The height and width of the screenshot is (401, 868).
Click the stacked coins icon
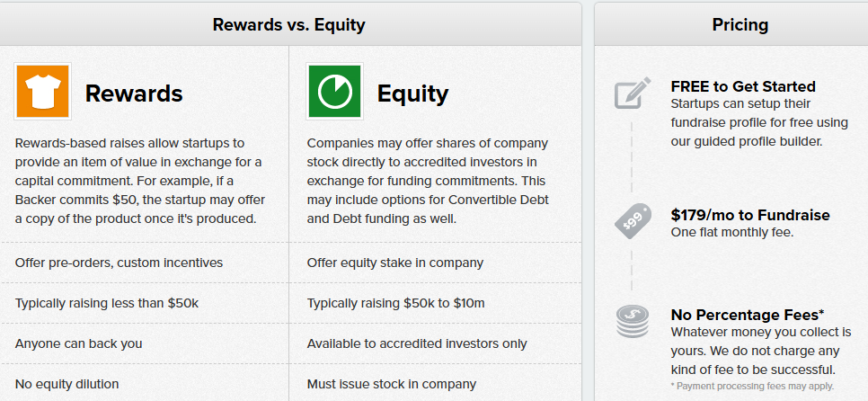coord(633,321)
